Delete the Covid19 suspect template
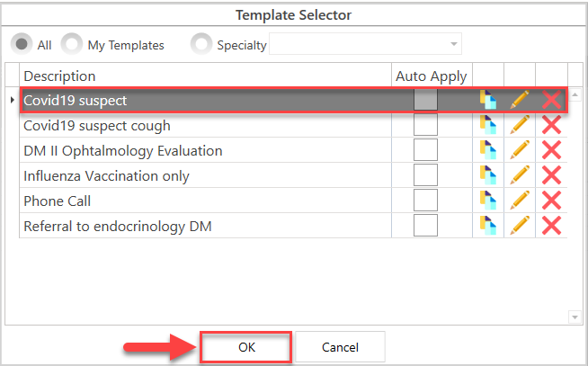The height and width of the screenshot is (366, 588). (x=551, y=100)
